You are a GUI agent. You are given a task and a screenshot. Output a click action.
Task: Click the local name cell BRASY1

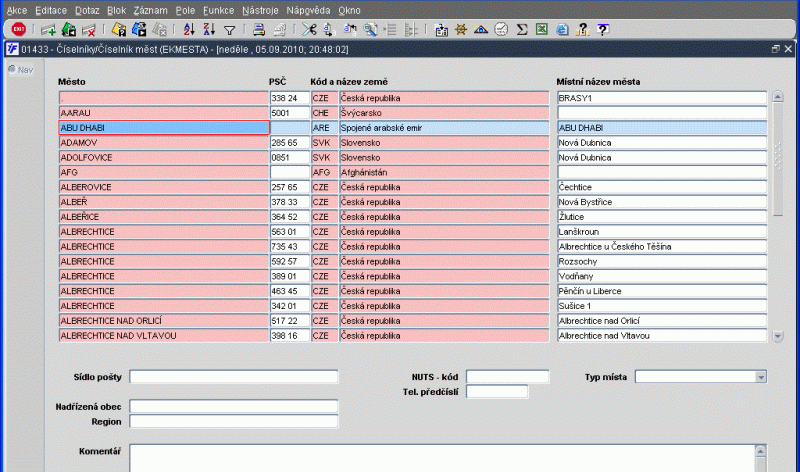(x=662, y=98)
